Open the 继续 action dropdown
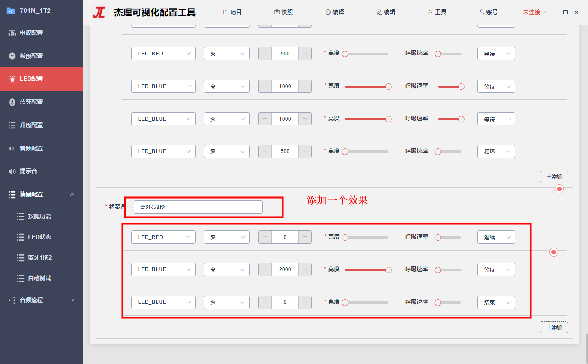The image size is (588, 364). [496, 237]
